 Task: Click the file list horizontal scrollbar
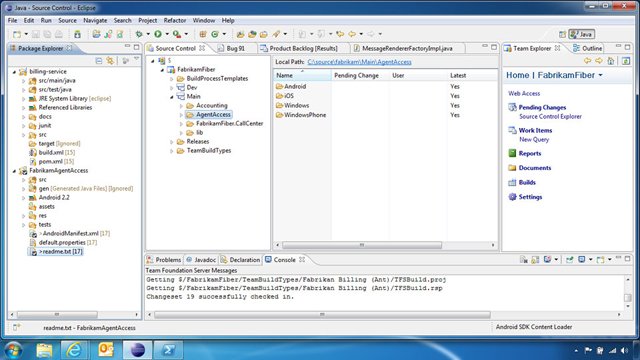coord(361,245)
